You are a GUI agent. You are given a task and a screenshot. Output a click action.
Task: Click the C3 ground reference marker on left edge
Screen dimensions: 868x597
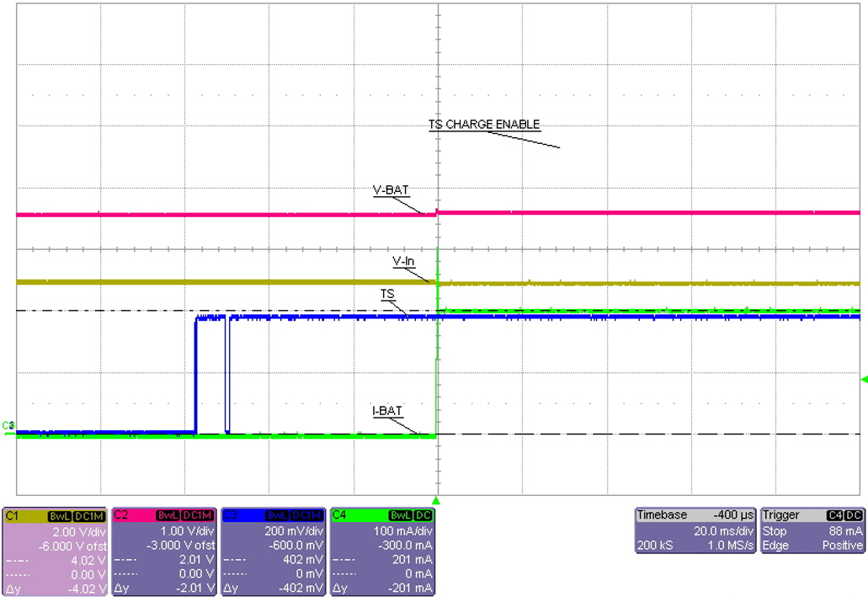click(7, 427)
